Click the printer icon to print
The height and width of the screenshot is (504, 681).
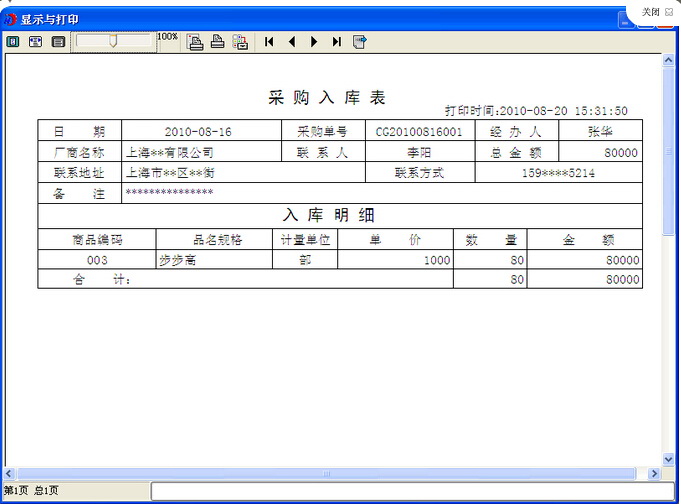[x=218, y=42]
